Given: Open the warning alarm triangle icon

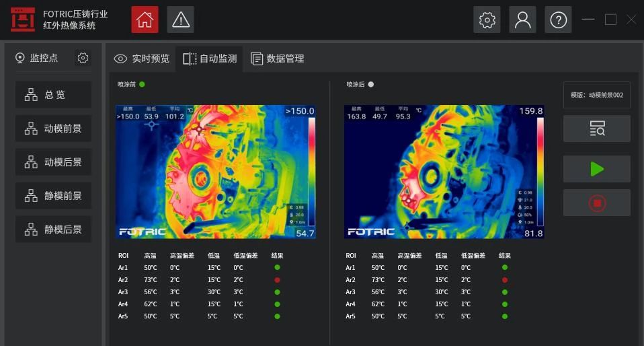Looking at the screenshot, I should [x=180, y=20].
